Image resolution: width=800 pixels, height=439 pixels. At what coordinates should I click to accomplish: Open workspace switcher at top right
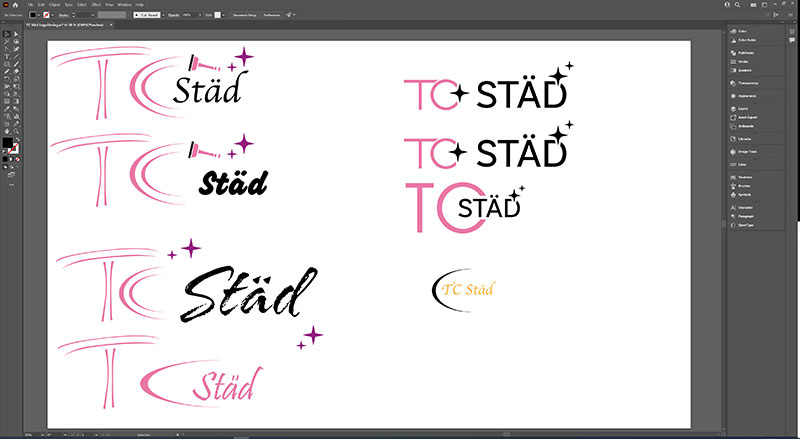[x=764, y=5]
